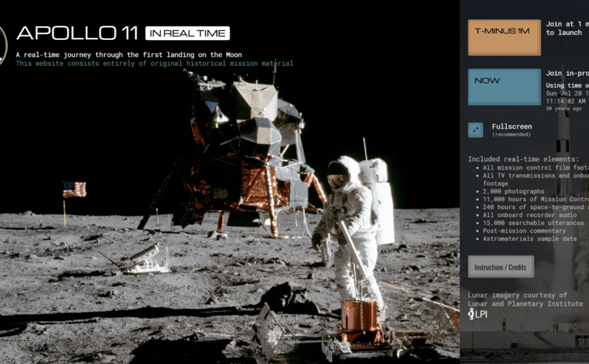
Task: Click '15,000 searchable utterances' list item
Action: coord(533,223)
